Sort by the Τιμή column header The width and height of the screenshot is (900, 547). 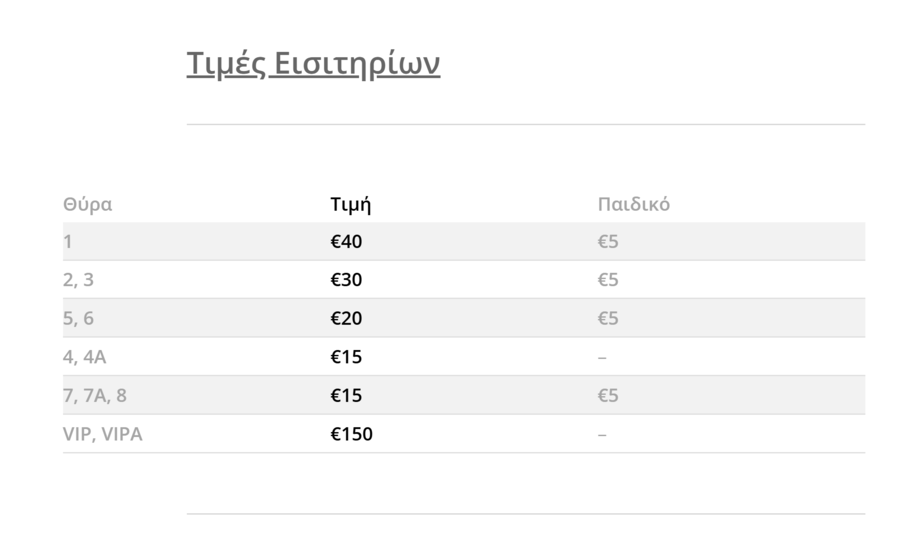(x=351, y=204)
